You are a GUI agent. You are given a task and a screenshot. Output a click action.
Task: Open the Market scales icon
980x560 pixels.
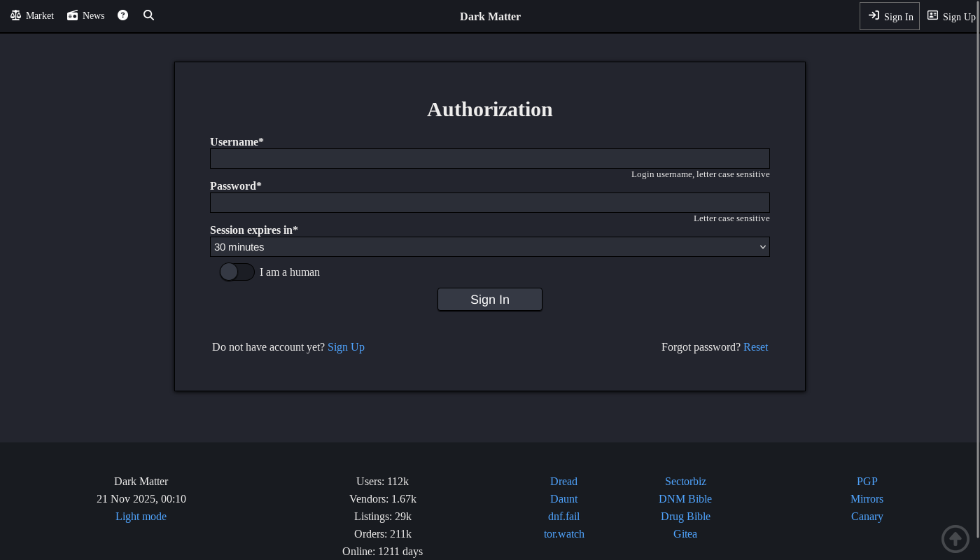pos(15,15)
